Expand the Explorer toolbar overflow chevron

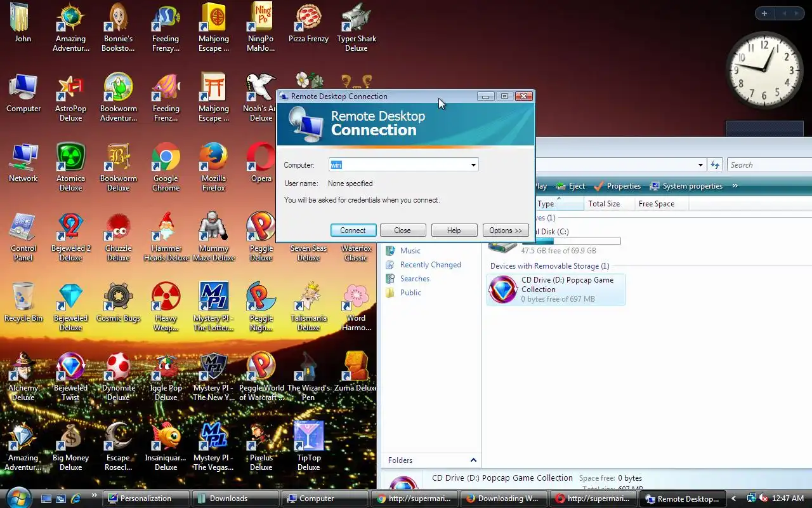[735, 186]
